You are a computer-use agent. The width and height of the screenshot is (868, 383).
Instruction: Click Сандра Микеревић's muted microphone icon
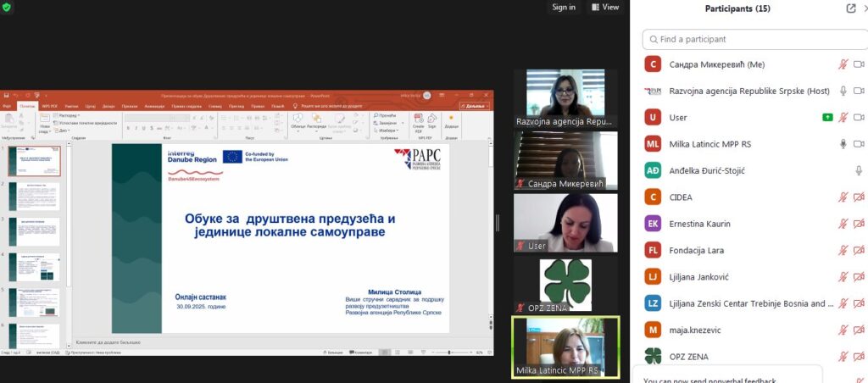[x=843, y=64]
